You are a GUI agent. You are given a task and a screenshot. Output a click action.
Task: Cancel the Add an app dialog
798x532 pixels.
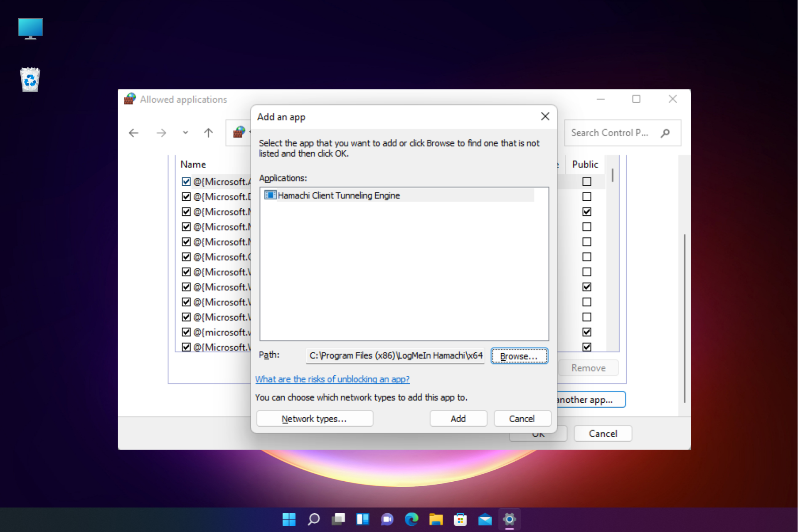(522, 419)
